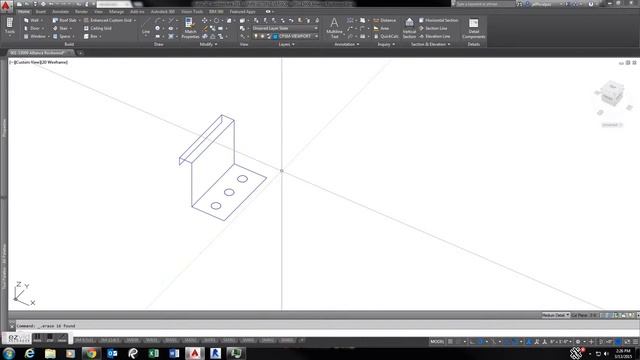Open Internet Explorer from taskbar
Image resolution: width=640 pixels, height=360 pixels.
pos(29,353)
